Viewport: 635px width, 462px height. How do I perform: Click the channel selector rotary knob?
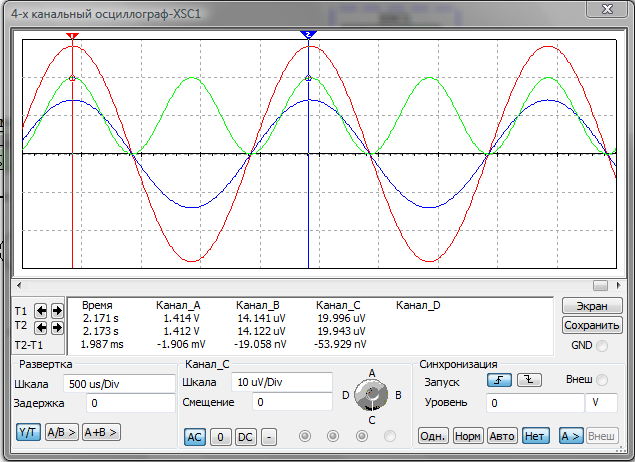pos(371,394)
